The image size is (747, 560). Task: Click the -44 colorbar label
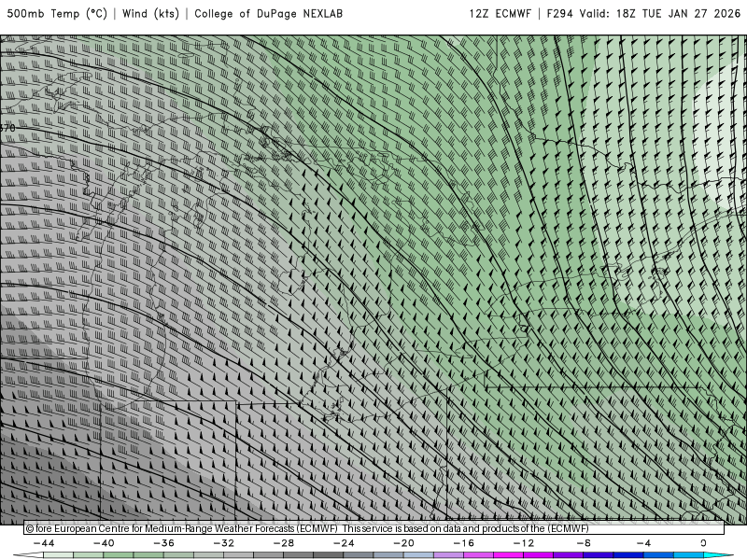tap(44, 543)
